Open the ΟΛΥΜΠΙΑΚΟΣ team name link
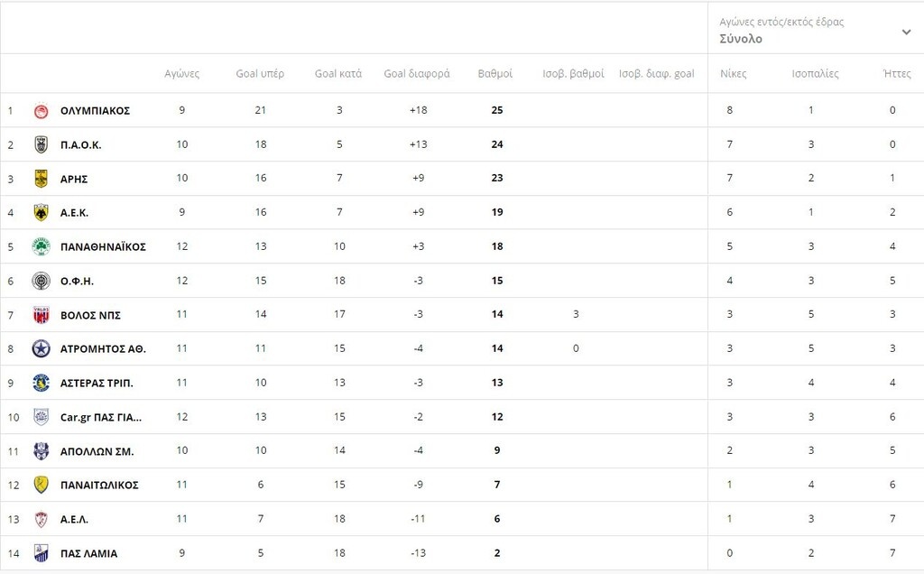 pos(95,111)
